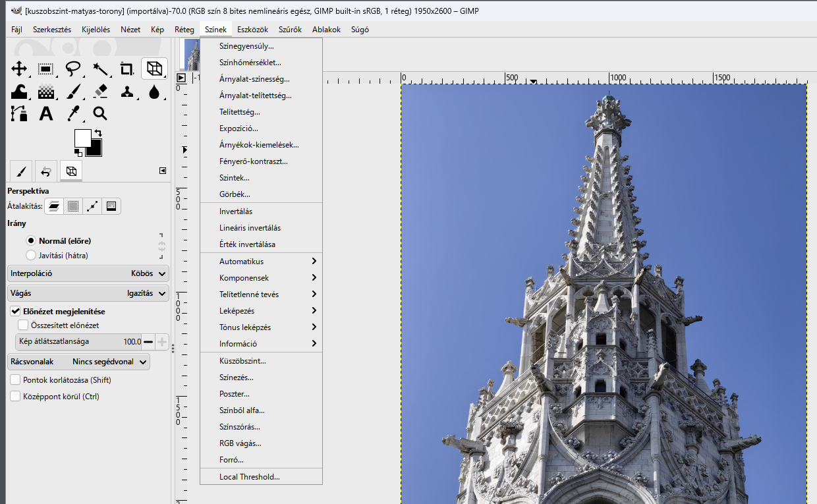The width and height of the screenshot is (817, 504).
Task: Select the Fuzzy Select magic wand tool
Action: pos(100,69)
